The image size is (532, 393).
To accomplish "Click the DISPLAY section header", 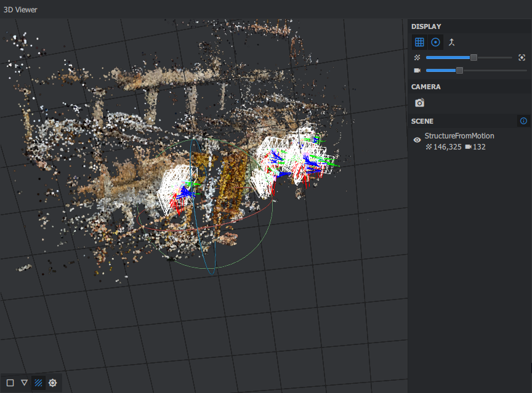I will pos(426,26).
